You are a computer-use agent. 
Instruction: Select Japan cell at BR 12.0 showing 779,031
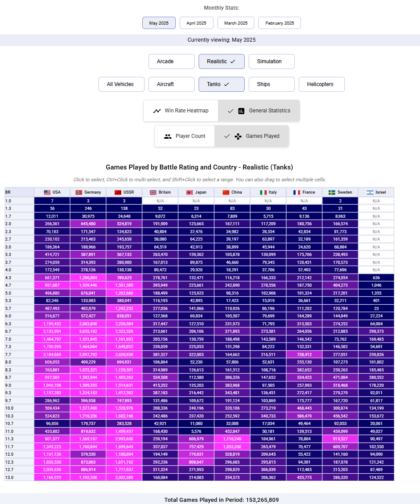[196, 454]
